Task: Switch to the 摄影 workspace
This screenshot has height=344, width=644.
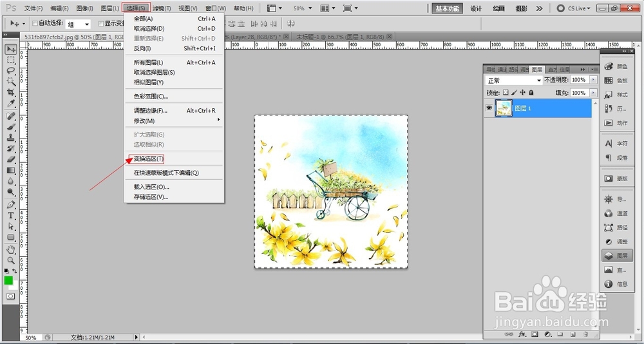Action: 521,8
